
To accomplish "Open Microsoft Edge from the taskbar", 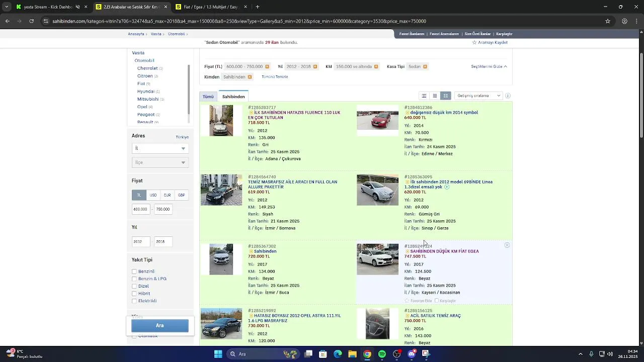I will [338, 354].
